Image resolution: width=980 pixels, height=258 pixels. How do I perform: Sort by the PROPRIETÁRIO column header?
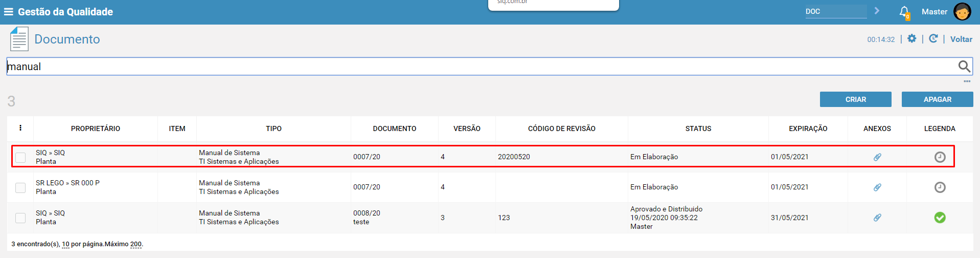[x=96, y=128]
